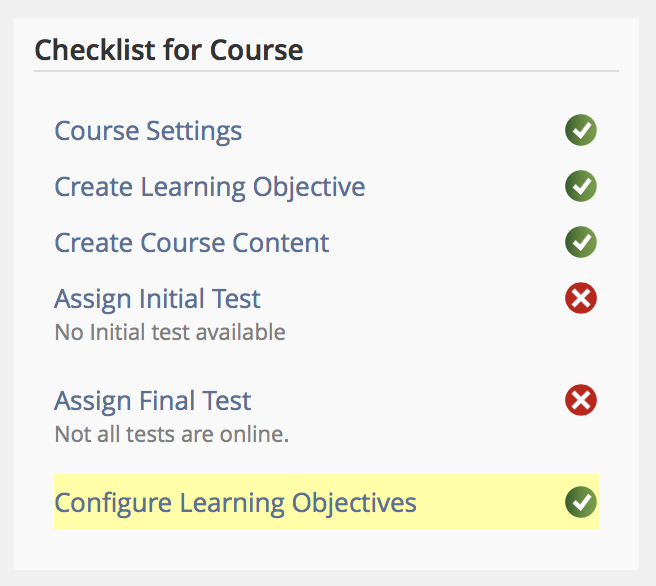Click the checkmark on Configure Learning Objectives row
The image size is (656, 586).
click(581, 502)
